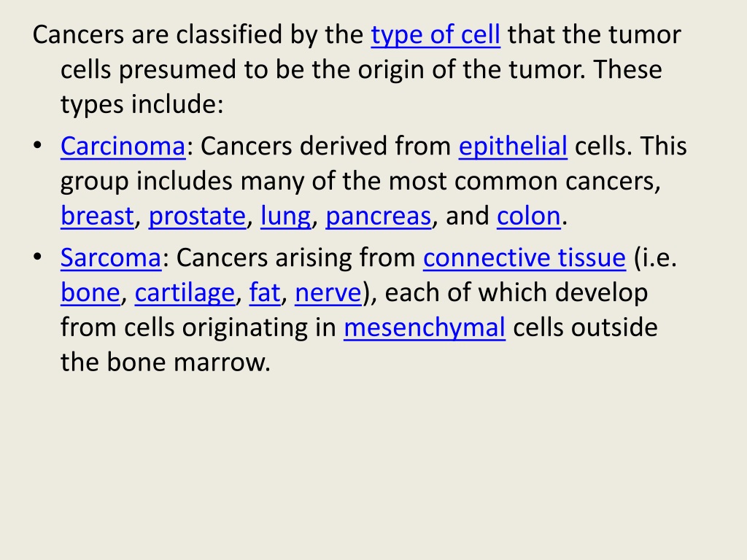
Task: Follow the epithelial link
Action: click(513, 147)
